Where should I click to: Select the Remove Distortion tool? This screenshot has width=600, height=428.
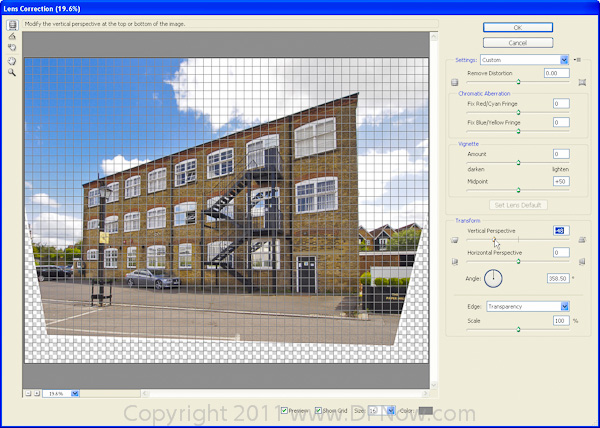12,23
